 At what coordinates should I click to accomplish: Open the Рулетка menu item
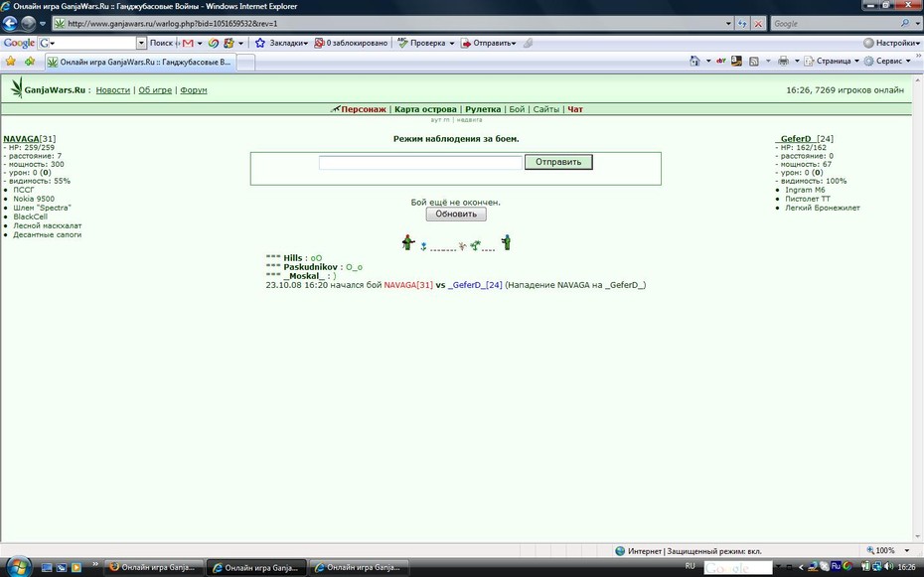coord(483,109)
